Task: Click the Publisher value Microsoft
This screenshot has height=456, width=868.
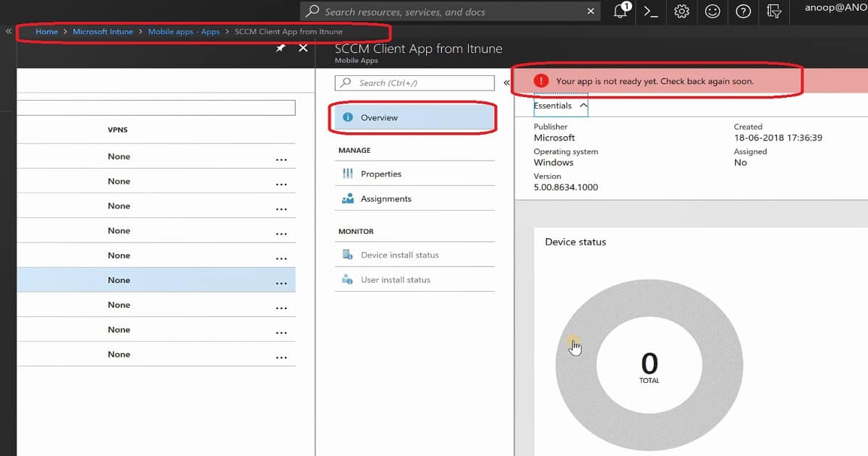Action: 554,138
